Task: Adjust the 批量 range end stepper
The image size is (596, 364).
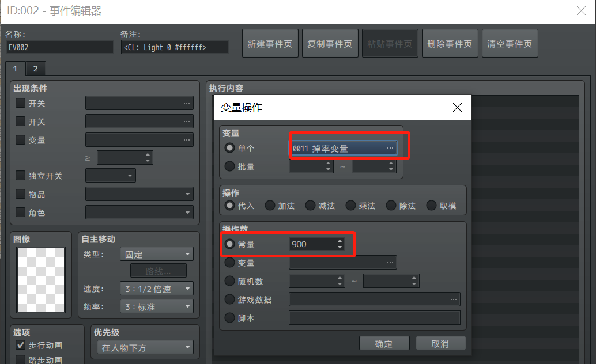Action: (391, 166)
